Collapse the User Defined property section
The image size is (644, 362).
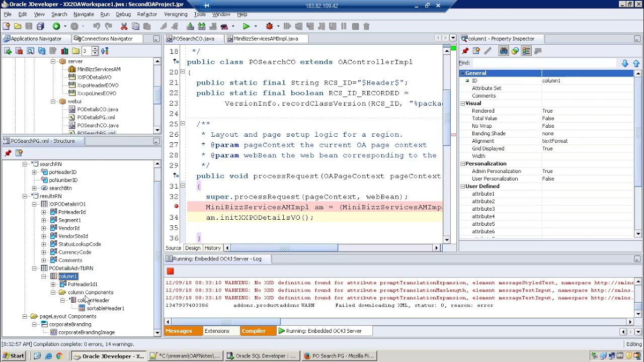click(462, 187)
